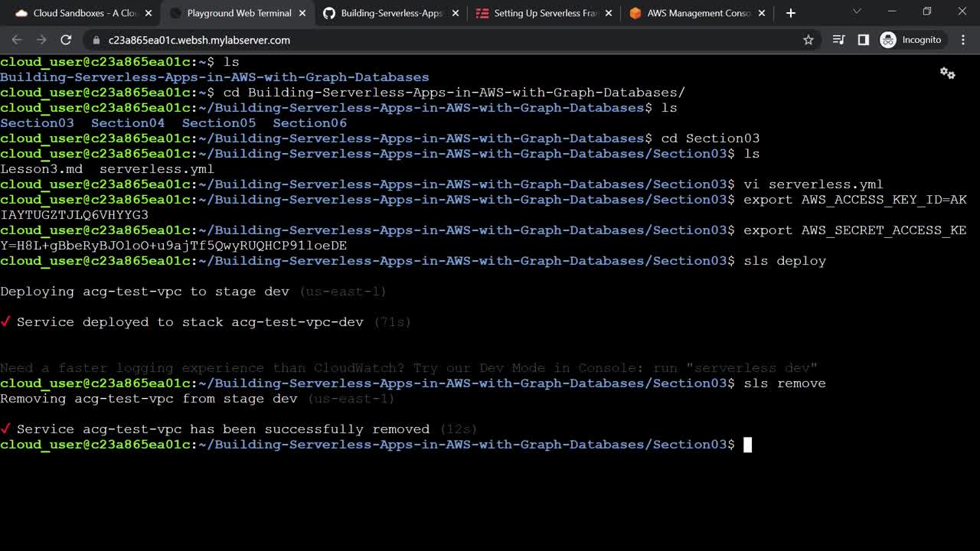This screenshot has width=980, height=551.
Task: Switch to the Cloud Sandboxes tab
Action: (x=80, y=13)
